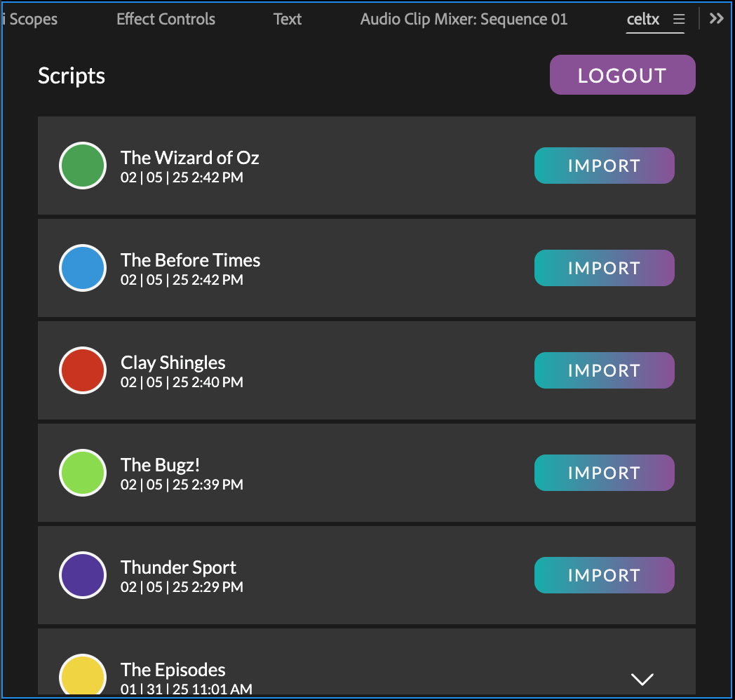Click the green Wizard of Oz circle
This screenshot has width=735, height=700.
pos(83,166)
